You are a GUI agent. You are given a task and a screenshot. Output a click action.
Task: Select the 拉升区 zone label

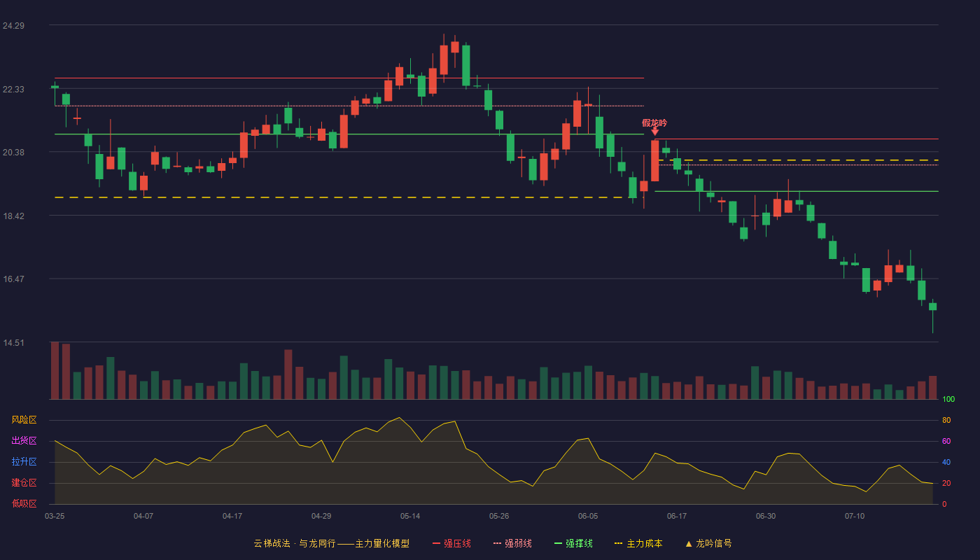tap(24, 462)
